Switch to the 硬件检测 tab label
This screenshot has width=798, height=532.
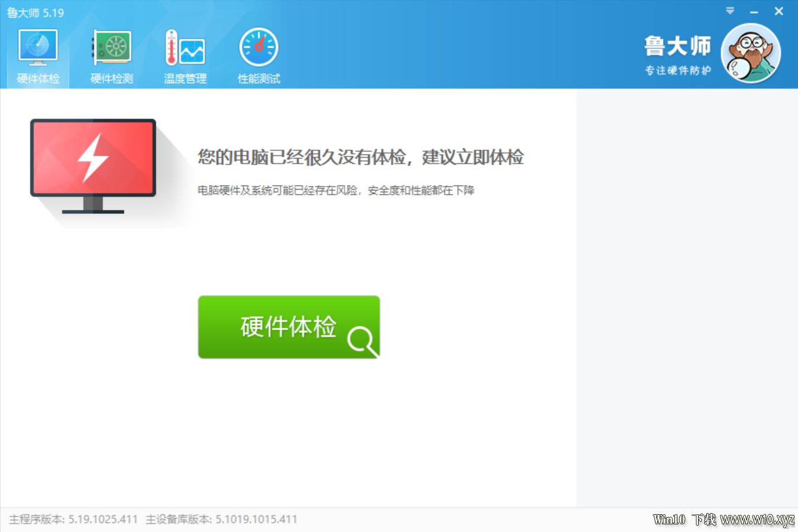point(112,79)
